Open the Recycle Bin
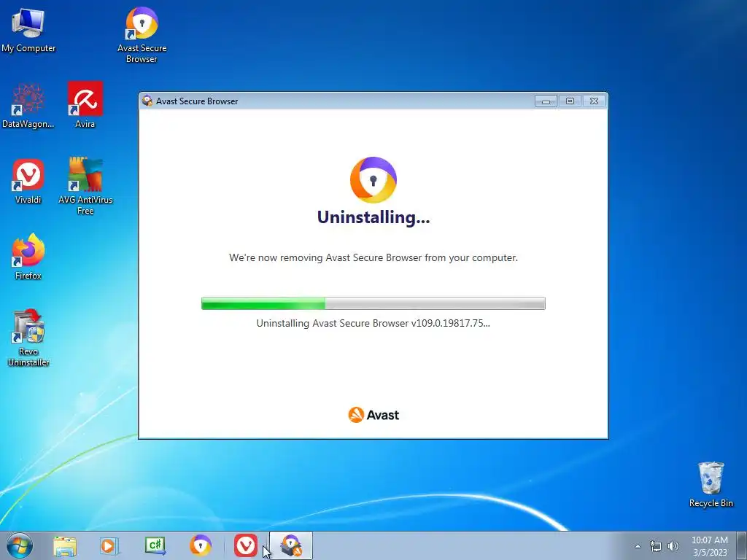Screen dimensions: 747x560 coord(711,484)
